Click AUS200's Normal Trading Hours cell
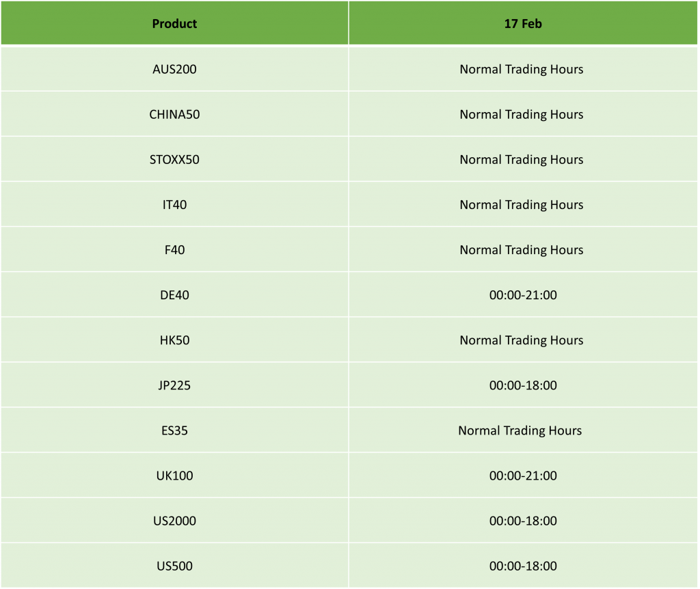The height and width of the screenshot is (589, 700). [523, 69]
